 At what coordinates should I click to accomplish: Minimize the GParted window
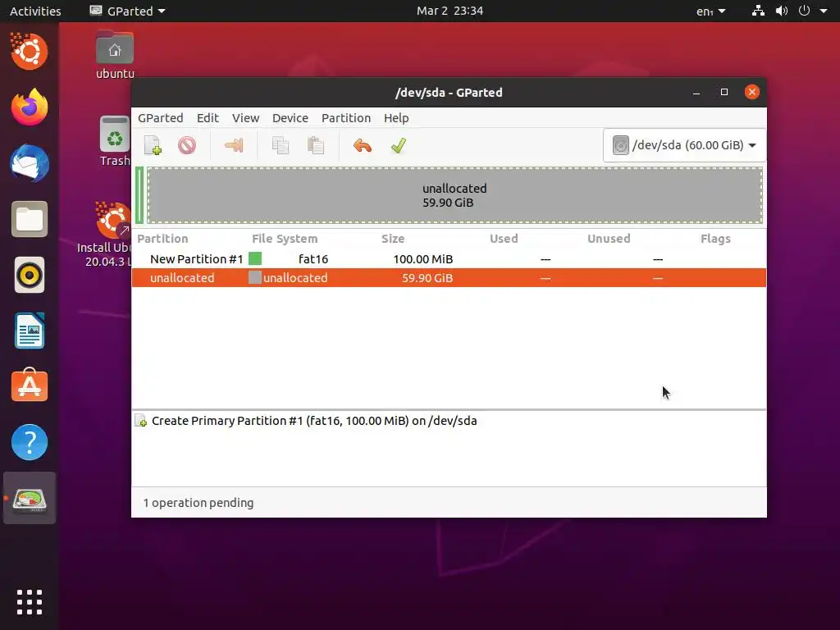696,92
